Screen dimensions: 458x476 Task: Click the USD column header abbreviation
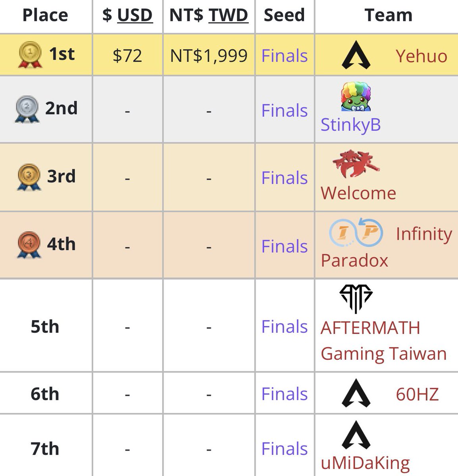(135, 15)
